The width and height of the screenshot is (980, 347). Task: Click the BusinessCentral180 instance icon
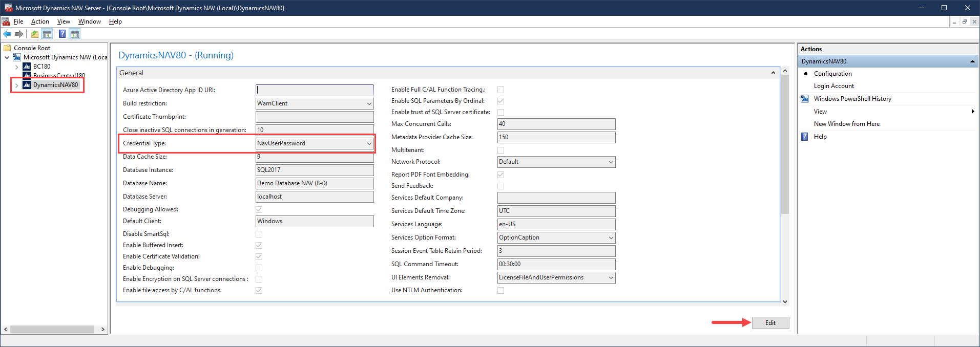point(27,75)
